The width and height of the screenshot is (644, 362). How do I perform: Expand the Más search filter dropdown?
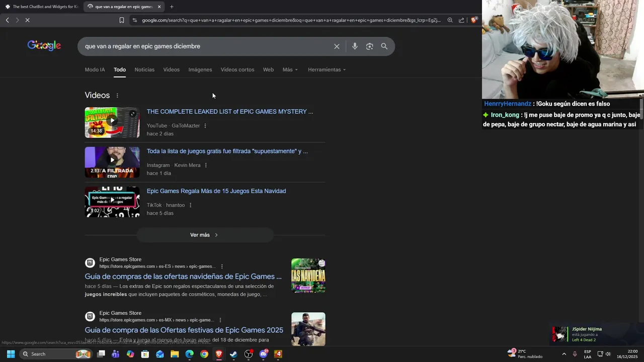290,69
